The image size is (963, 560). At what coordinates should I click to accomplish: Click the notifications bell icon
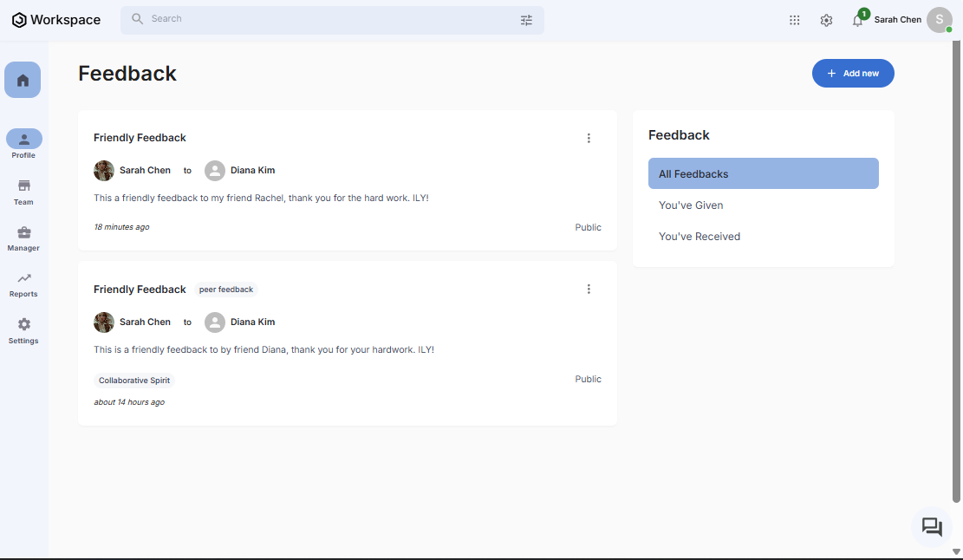tap(857, 21)
